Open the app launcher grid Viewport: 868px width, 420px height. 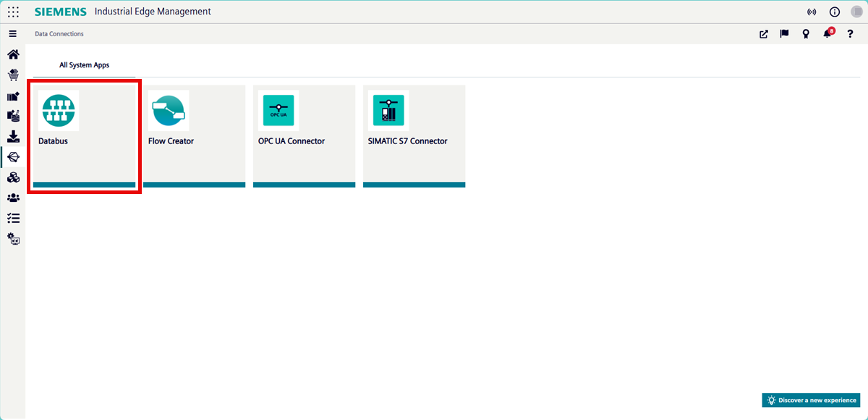tap(13, 12)
